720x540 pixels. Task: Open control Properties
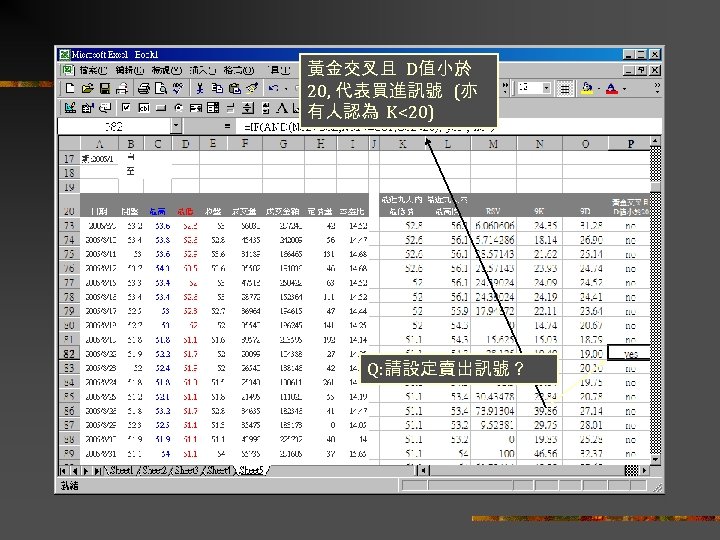87,108
